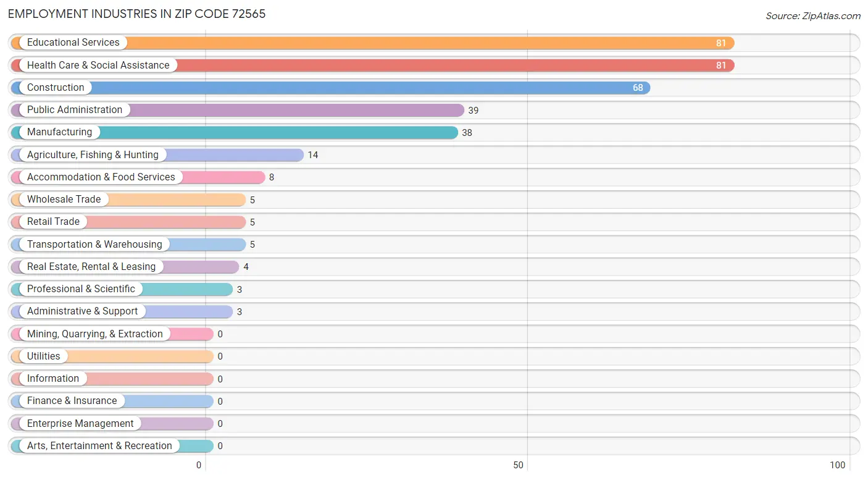Click Real Estate, Rental & Leasing label

[91, 267]
